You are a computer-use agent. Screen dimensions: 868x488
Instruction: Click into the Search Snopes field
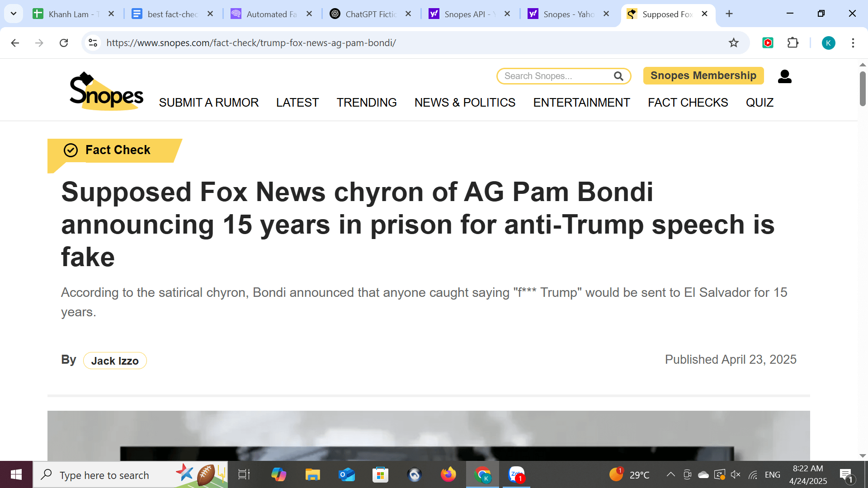pos(557,76)
